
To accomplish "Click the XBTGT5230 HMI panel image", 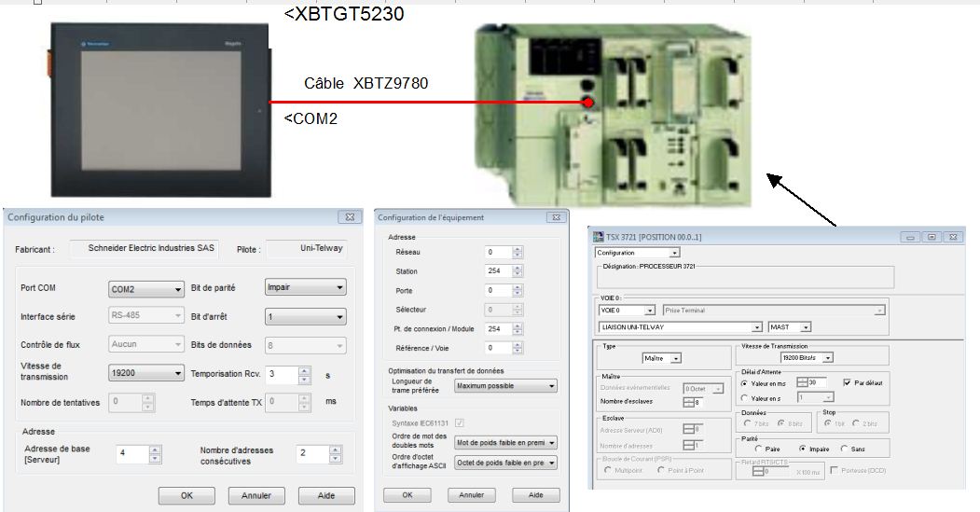I will [x=159, y=107].
